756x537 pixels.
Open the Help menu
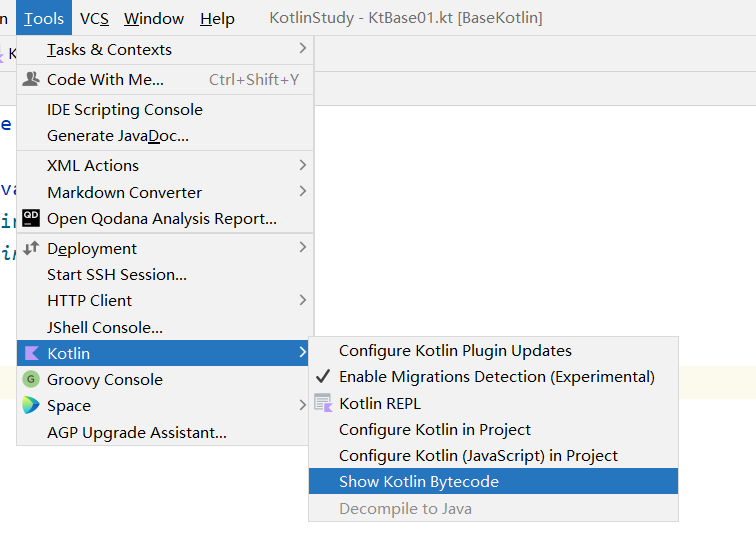tap(217, 18)
